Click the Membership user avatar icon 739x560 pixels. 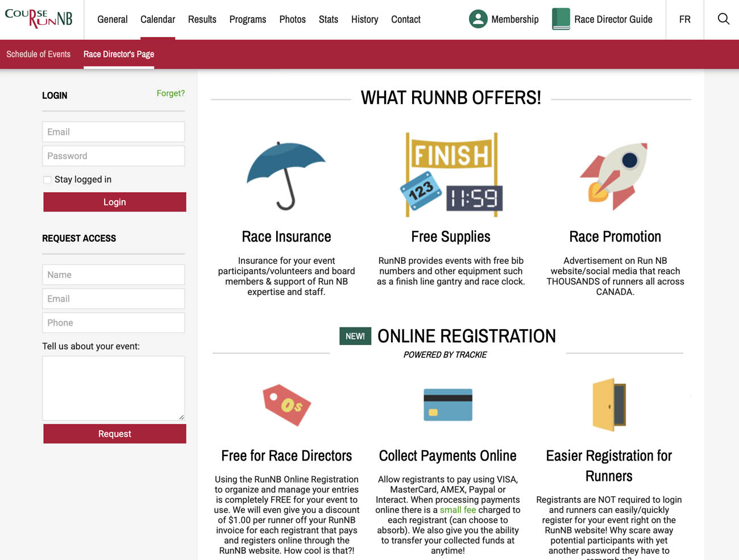pos(478,19)
